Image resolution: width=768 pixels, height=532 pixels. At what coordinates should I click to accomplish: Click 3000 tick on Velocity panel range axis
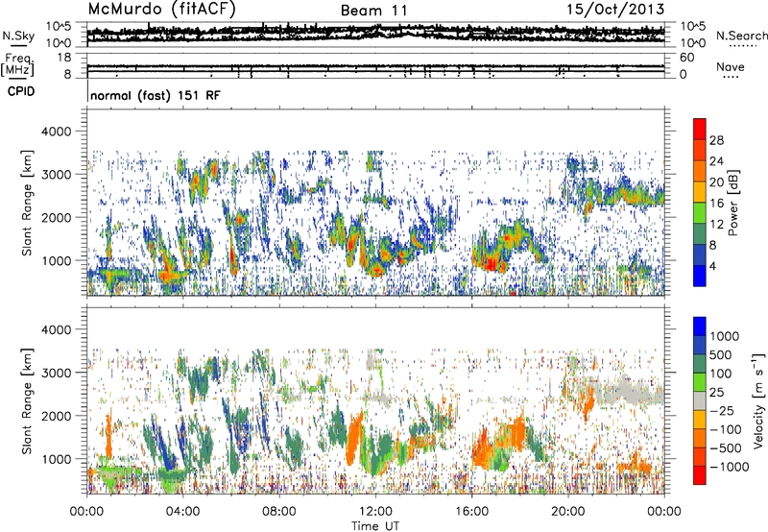coord(57,373)
